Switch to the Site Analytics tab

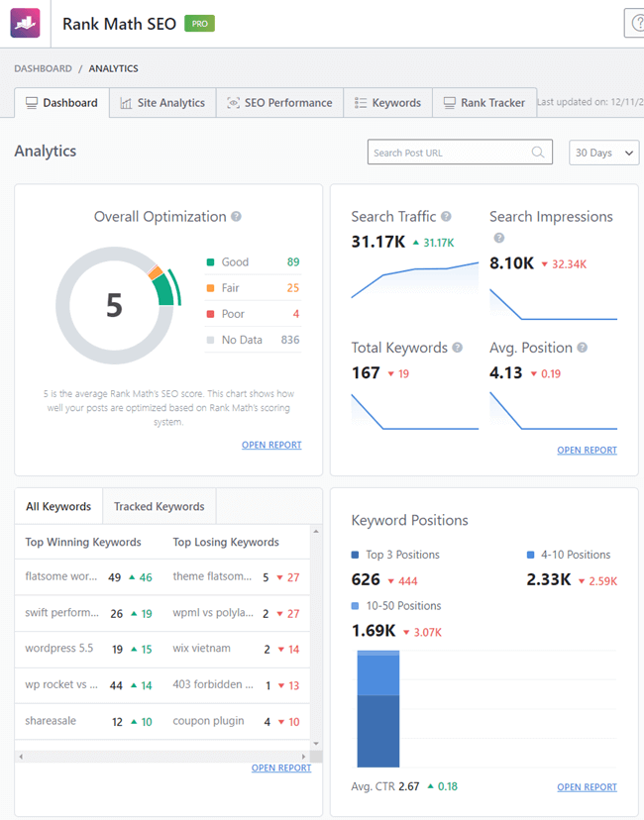[x=162, y=103]
